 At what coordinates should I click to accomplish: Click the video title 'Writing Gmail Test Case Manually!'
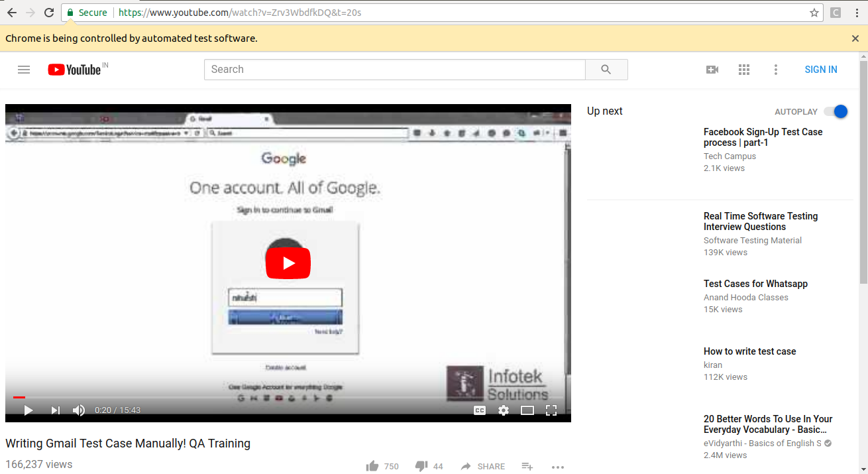coord(128,444)
